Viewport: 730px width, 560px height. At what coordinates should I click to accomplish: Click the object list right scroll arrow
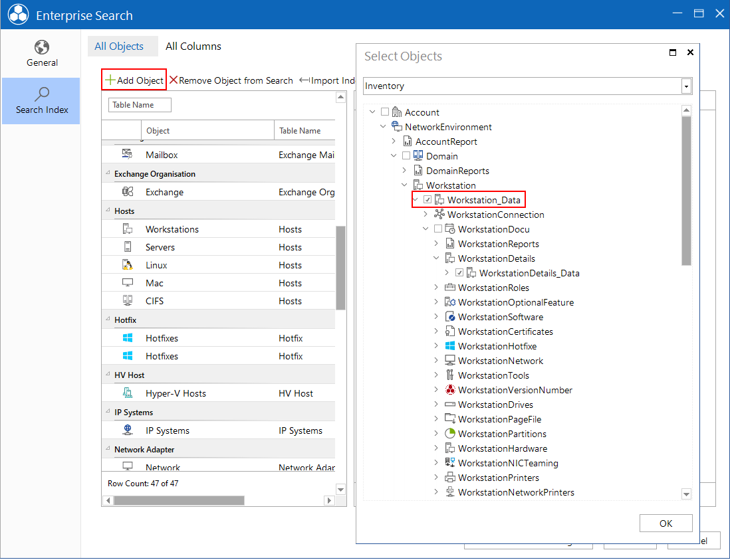click(x=330, y=500)
